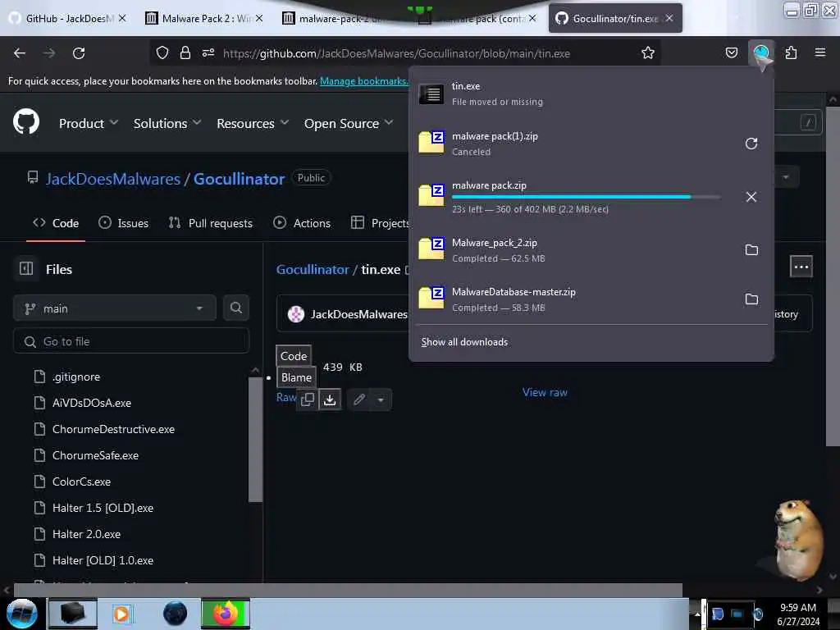840x630 pixels.
Task: Reload the page with the refresh icon
Action: (x=79, y=53)
